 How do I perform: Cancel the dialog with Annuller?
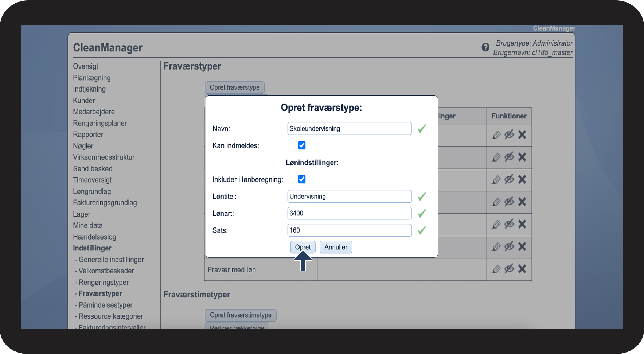coord(336,247)
